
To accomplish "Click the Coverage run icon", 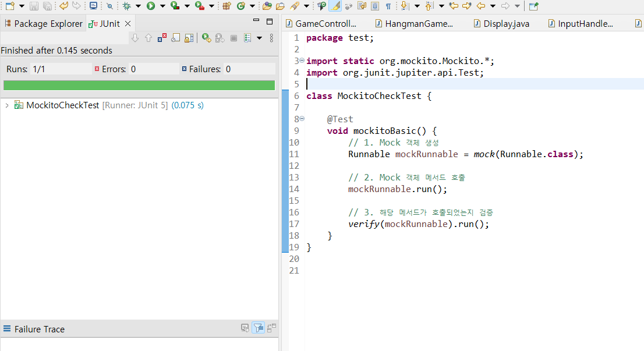I will (x=175, y=6).
